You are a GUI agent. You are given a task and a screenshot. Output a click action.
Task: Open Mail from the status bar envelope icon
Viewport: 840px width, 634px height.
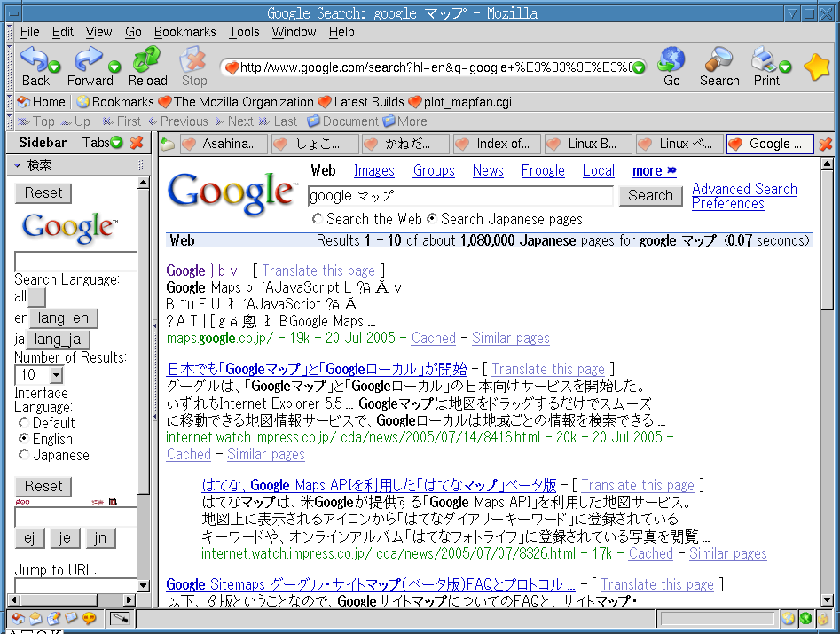(x=35, y=619)
